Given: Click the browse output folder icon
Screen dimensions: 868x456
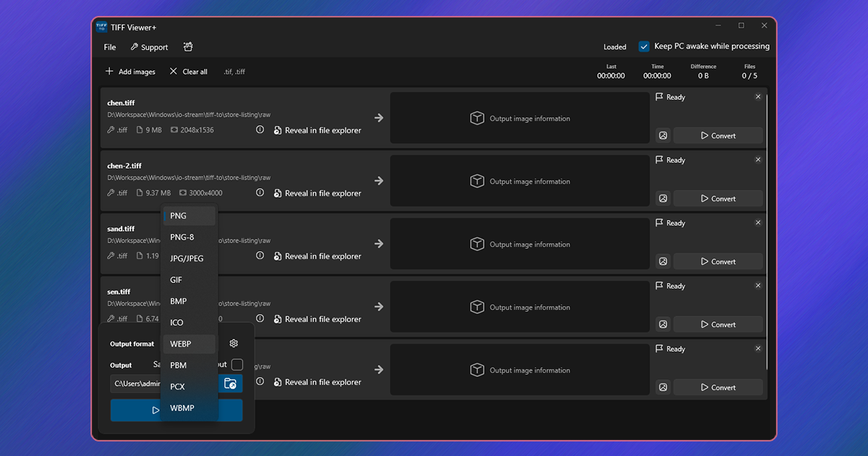Looking at the screenshot, I should click(x=230, y=384).
